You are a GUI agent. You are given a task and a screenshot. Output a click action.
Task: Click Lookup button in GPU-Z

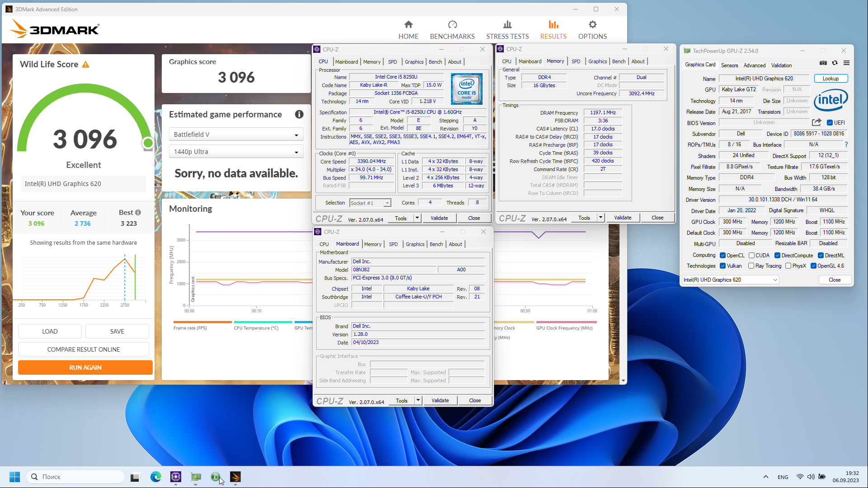830,79
